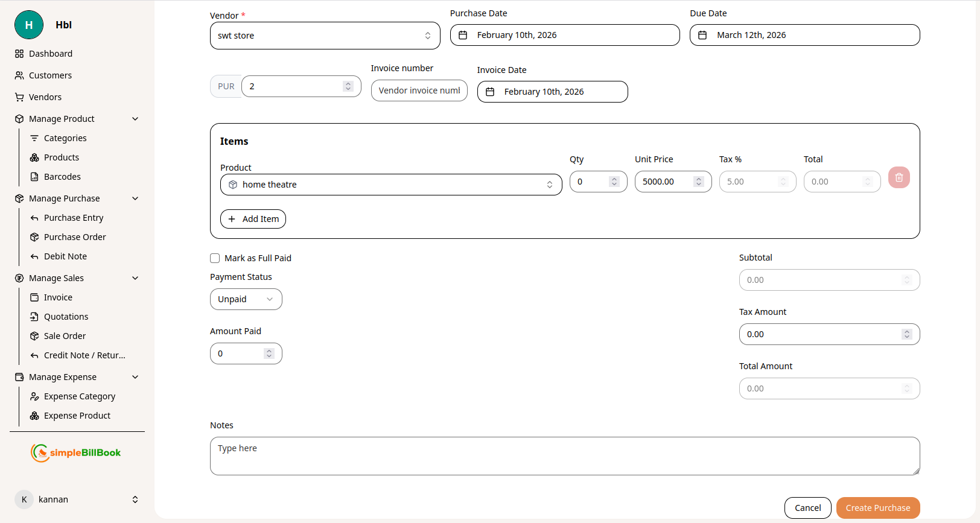The image size is (980, 523).
Task: Click the Invoice Date calendar icon
Action: (490, 92)
